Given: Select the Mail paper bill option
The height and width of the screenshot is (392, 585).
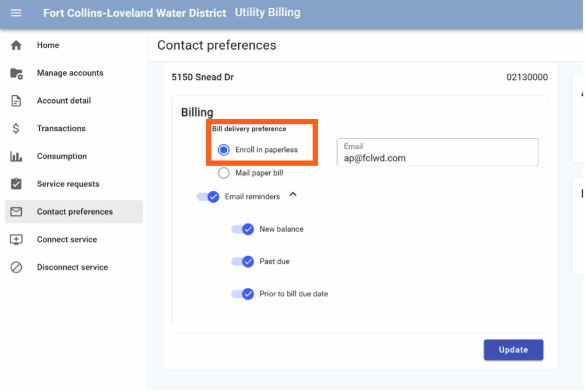Looking at the screenshot, I should (x=223, y=172).
